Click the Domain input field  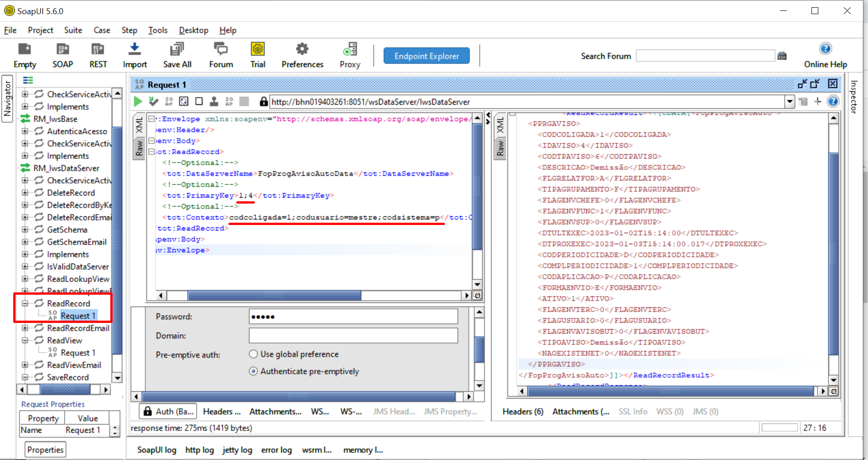[x=353, y=336]
